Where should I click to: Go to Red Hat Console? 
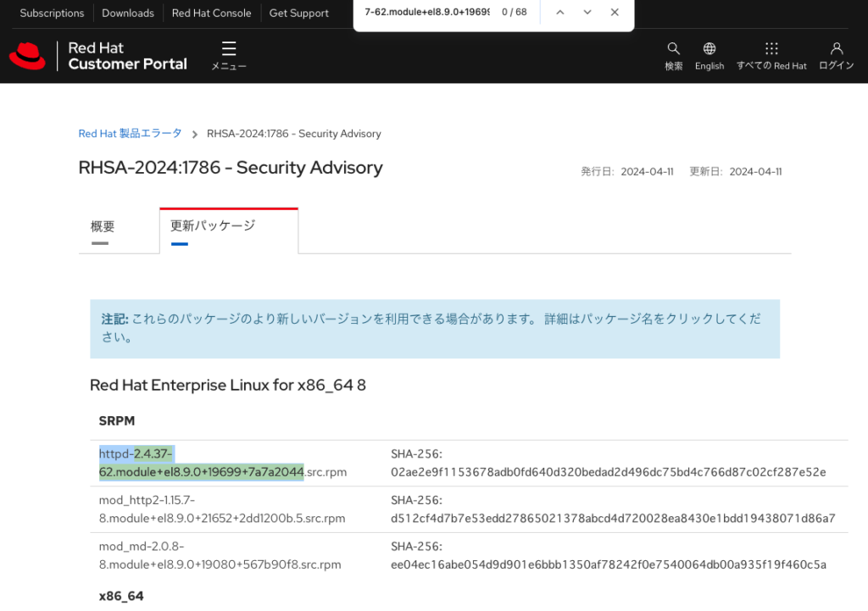210,13
